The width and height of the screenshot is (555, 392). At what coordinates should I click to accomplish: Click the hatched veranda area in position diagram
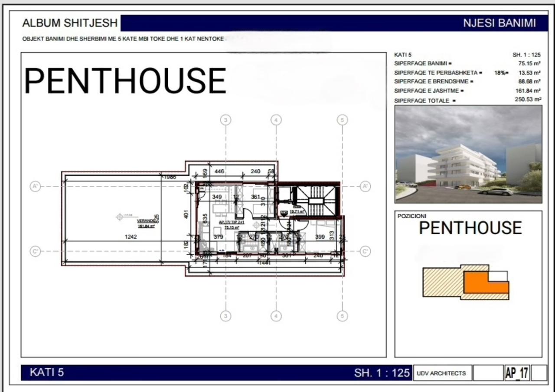point(443,282)
